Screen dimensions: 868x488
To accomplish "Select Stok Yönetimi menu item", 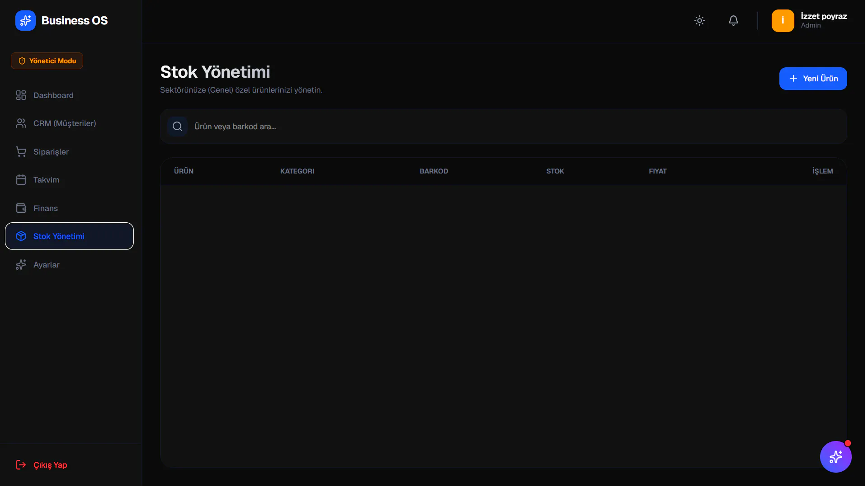I will pos(70,236).
